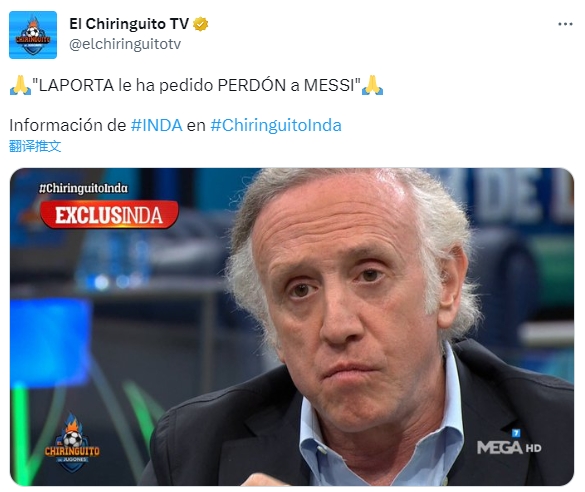Open the #INDA hashtag
This screenshot has height=492, width=585.
point(156,125)
